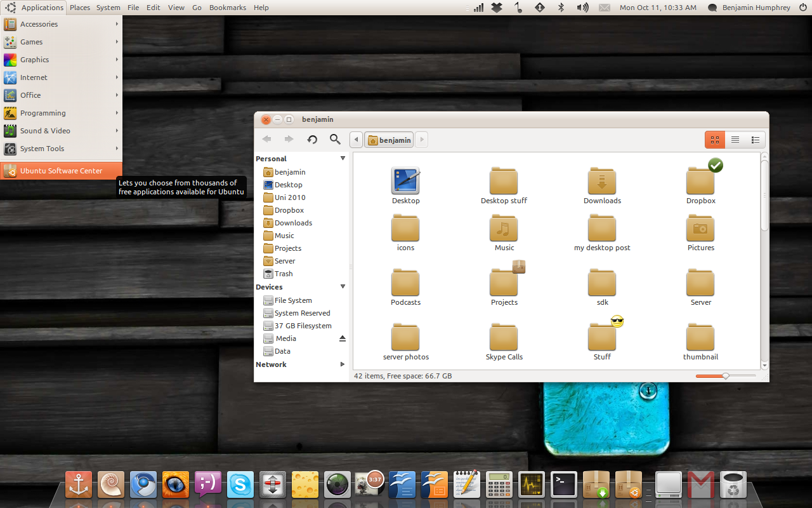Switch to list view mode
Viewport: 812px width, 508px height.
pos(735,140)
